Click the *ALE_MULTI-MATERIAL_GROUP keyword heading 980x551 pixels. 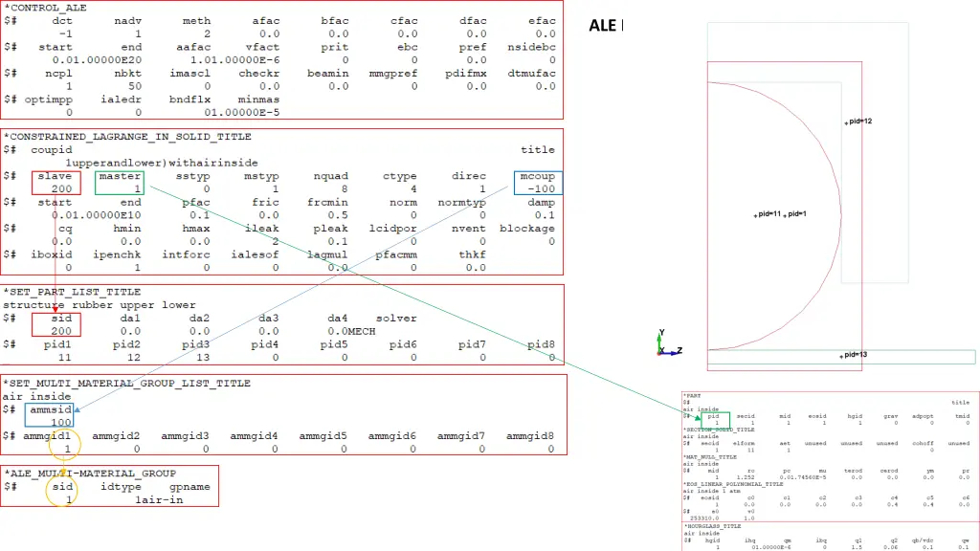[90, 473]
